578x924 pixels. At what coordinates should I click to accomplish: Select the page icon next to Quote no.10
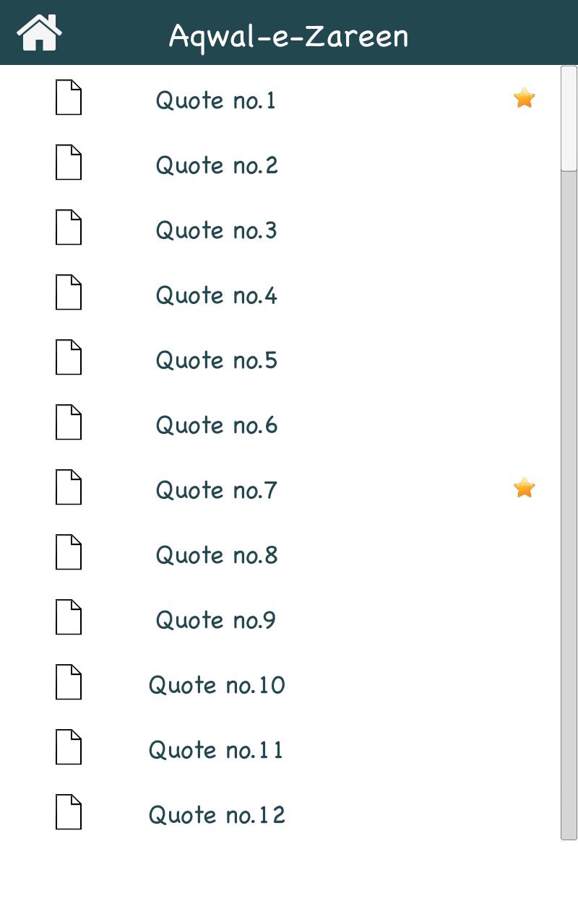pos(69,682)
